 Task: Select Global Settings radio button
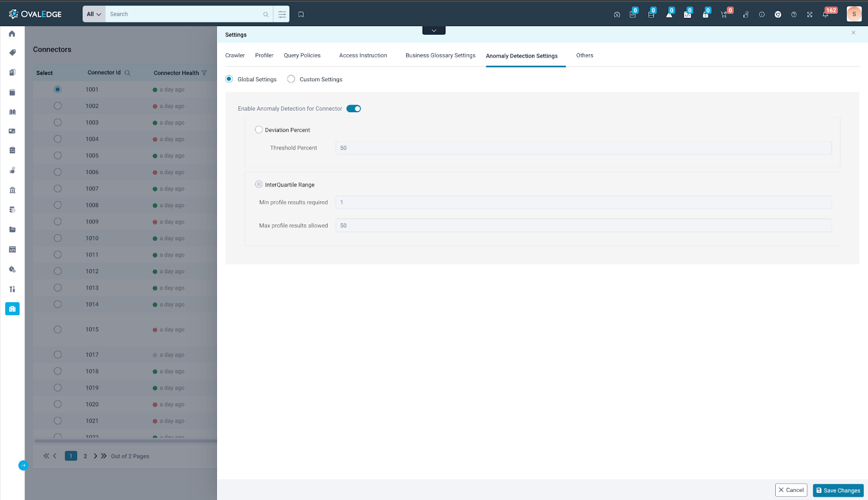pyautogui.click(x=229, y=79)
